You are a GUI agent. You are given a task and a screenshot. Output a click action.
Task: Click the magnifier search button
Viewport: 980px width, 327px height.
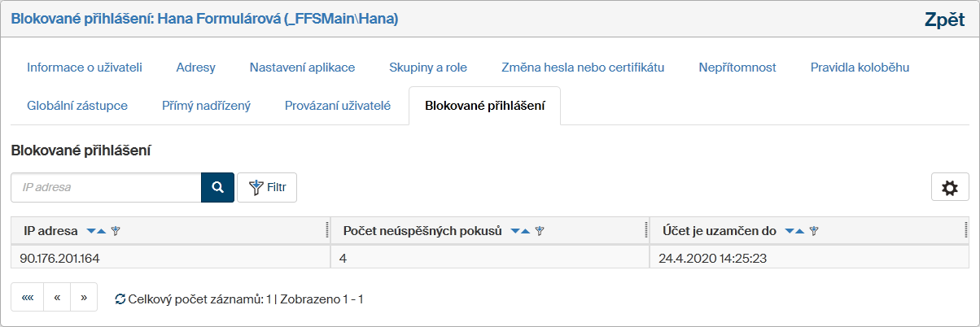(x=217, y=187)
